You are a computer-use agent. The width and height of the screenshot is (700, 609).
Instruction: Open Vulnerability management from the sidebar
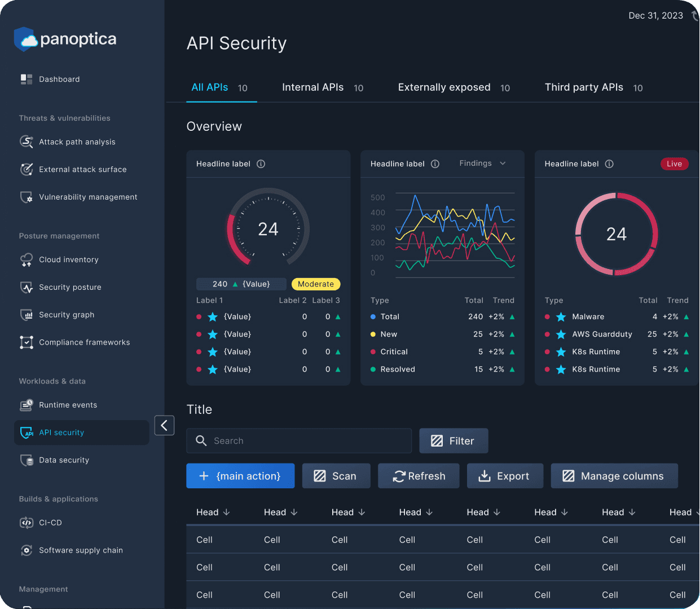[27, 197]
